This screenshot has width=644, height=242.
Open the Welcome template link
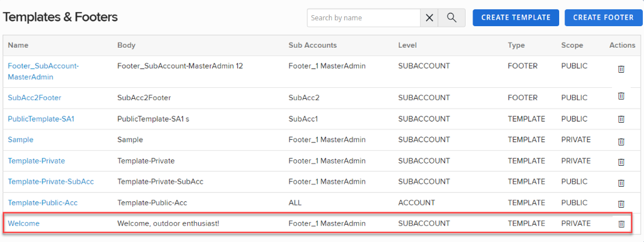tap(24, 223)
